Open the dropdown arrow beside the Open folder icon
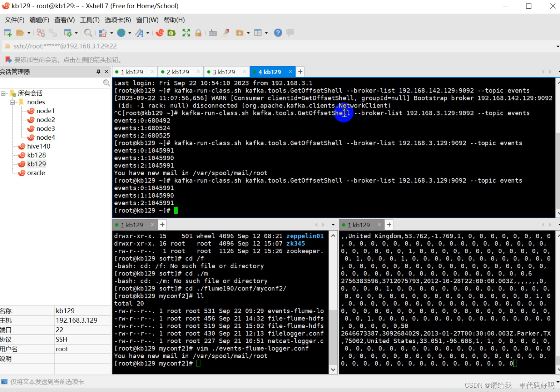 pyautogui.click(x=29, y=33)
